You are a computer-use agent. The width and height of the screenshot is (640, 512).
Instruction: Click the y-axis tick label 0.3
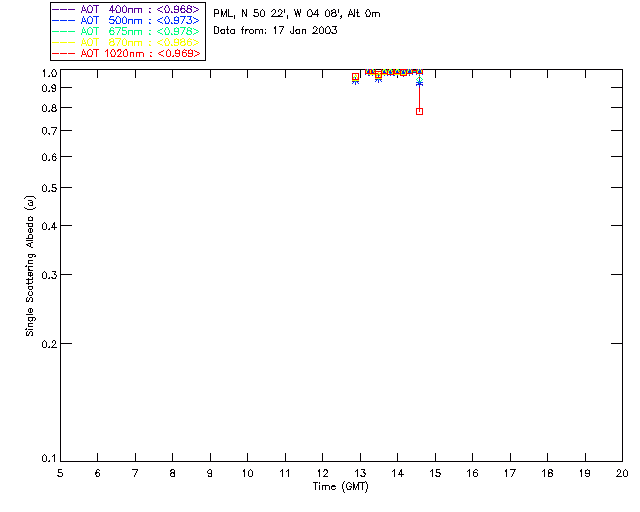[49, 275]
